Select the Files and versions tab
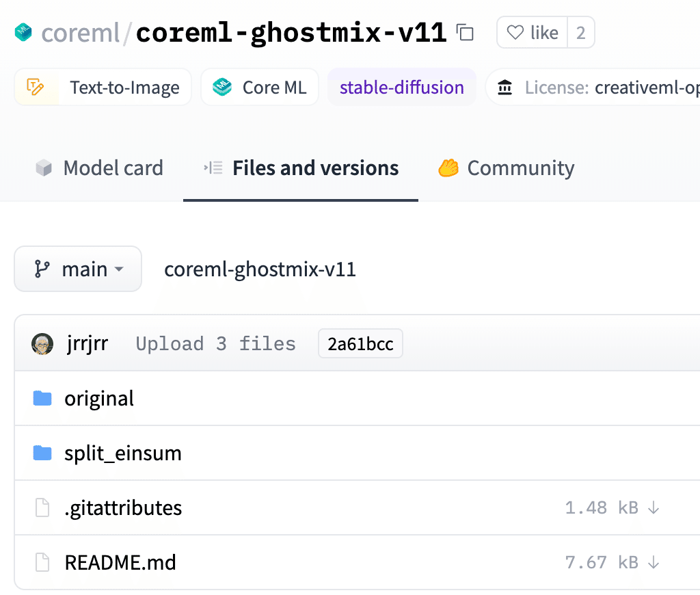Image resolution: width=700 pixels, height=595 pixels. [x=301, y=168]
